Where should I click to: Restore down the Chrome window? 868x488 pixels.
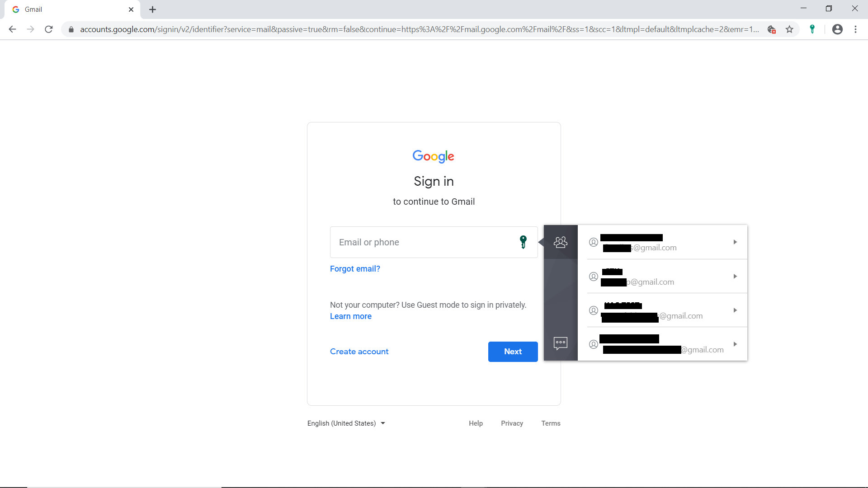[x=829, y=9]
